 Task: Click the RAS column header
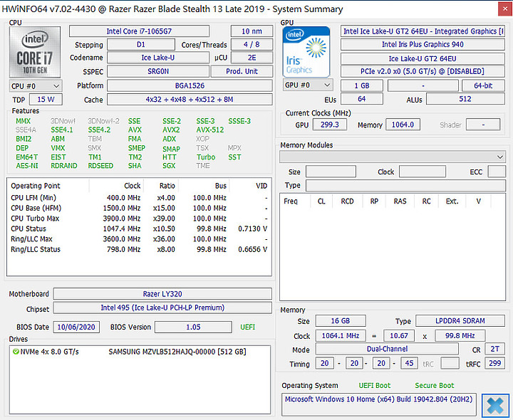coord(400,201)
